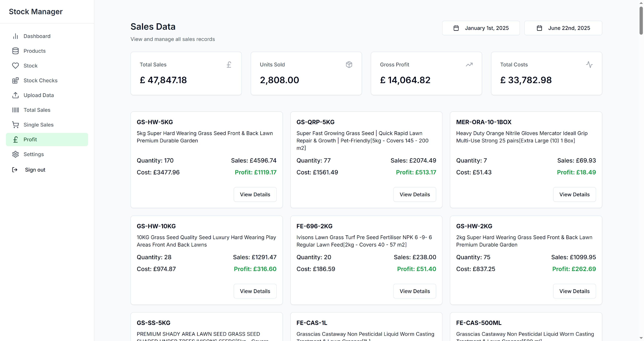The width and height of the screenshot is (644, 341).
Task: Select the active Profit sidebar item
Action: (x=47, y=139)
